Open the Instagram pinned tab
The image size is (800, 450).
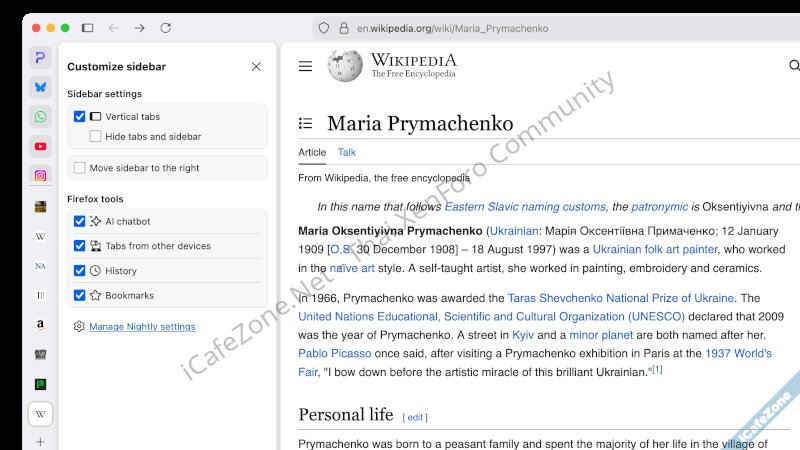[40, 176]
